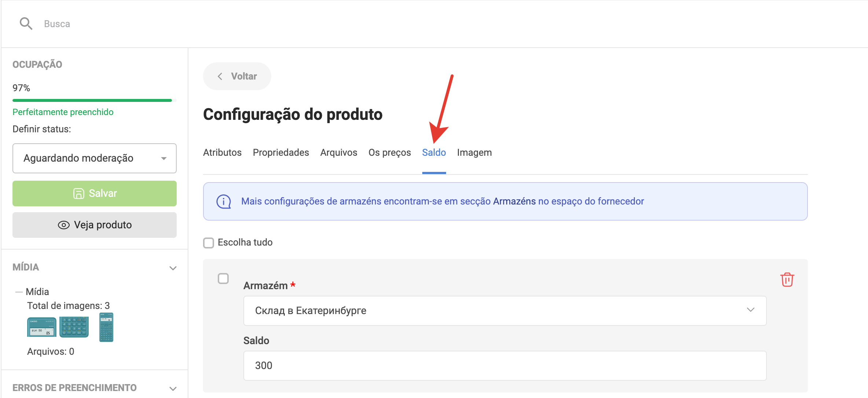868x398 pixels.
Task: Open the third tall calculator thumbnail
Action: point(106,327)
